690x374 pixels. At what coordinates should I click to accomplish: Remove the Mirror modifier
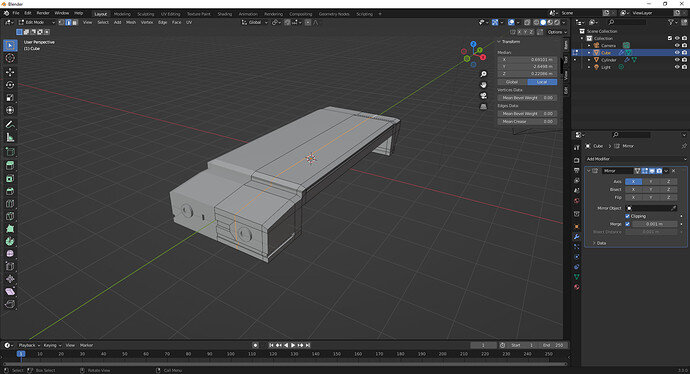coord(673,171)
